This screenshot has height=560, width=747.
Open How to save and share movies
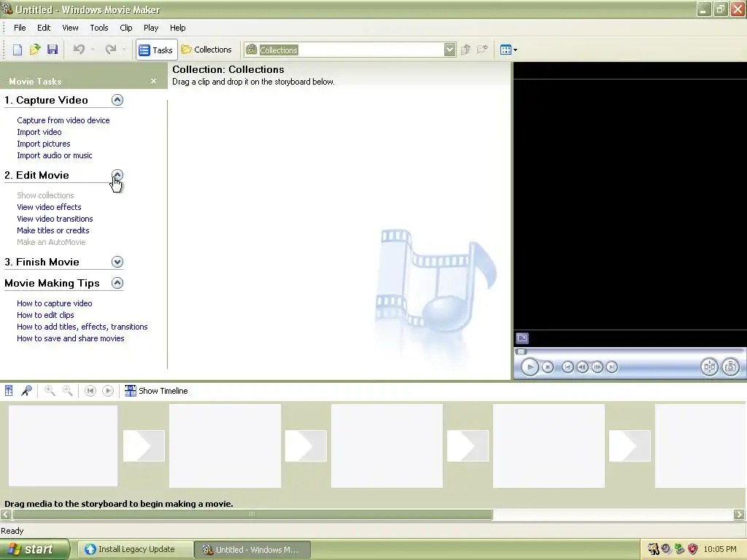coord(71,338)
